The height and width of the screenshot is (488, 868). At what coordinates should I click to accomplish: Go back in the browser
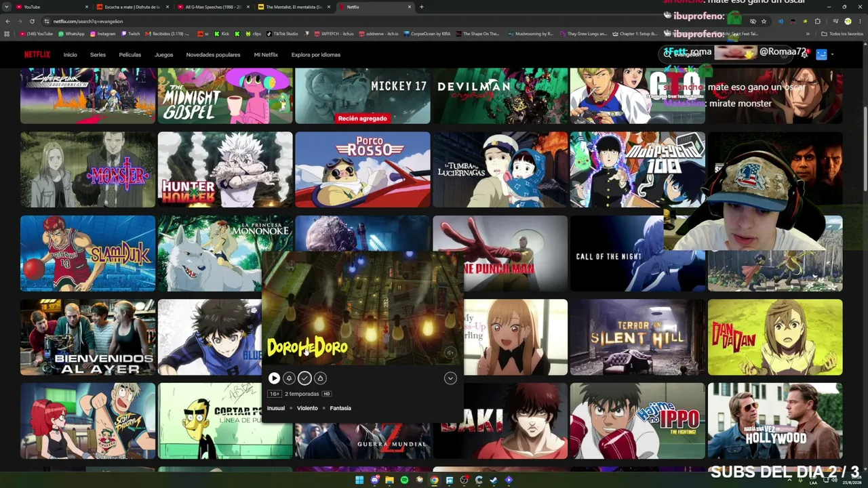click(x=7, y=21)
